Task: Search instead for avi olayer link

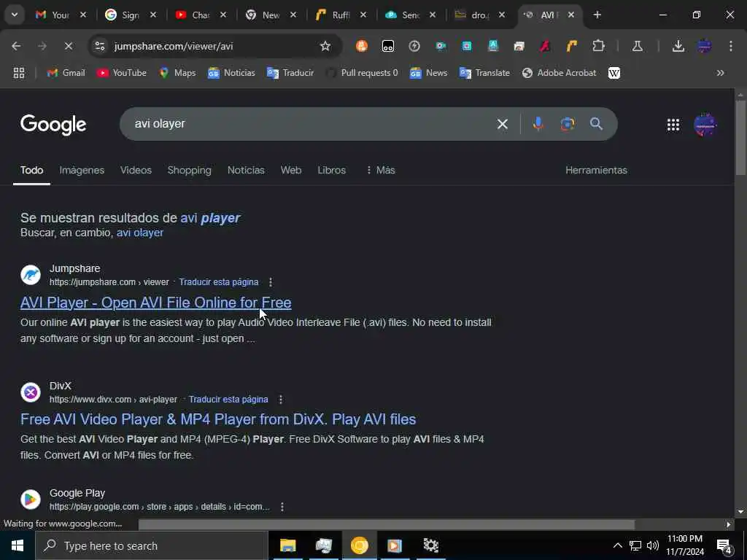Action: coord(140,233)
